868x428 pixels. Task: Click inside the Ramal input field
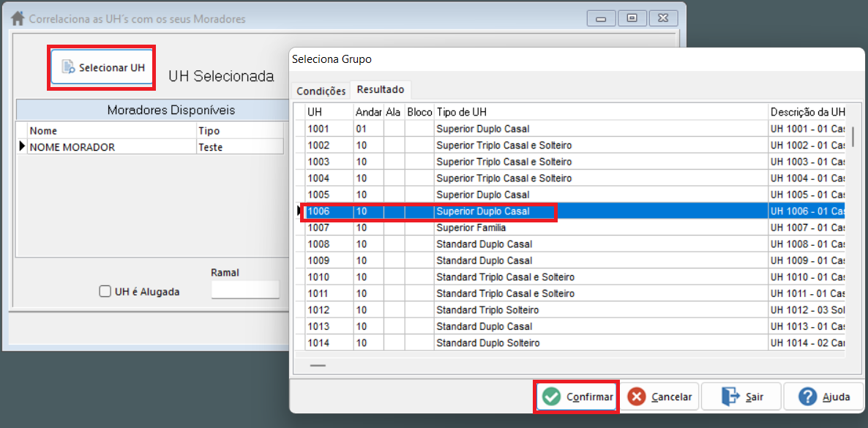(245, 289)
